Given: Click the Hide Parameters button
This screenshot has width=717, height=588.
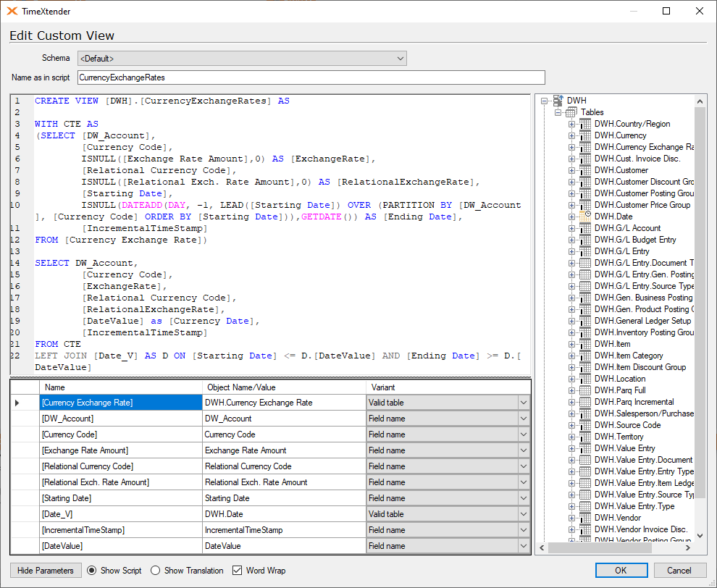Looking at the screenshot, I should click(46, 570).
